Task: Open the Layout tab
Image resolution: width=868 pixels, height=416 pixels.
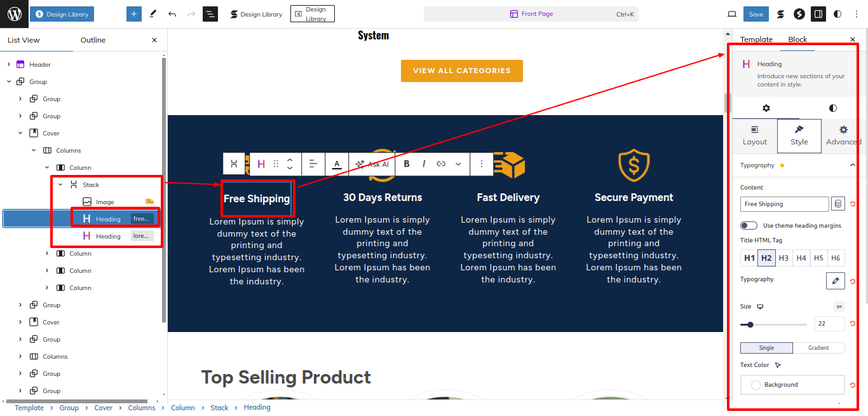Action: pyautogui.click(x=755, y=135)
